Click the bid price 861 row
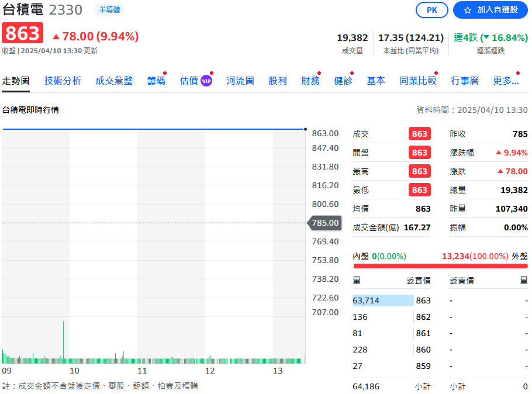Viewport: 532px width, 394px height. coord(392,333)
